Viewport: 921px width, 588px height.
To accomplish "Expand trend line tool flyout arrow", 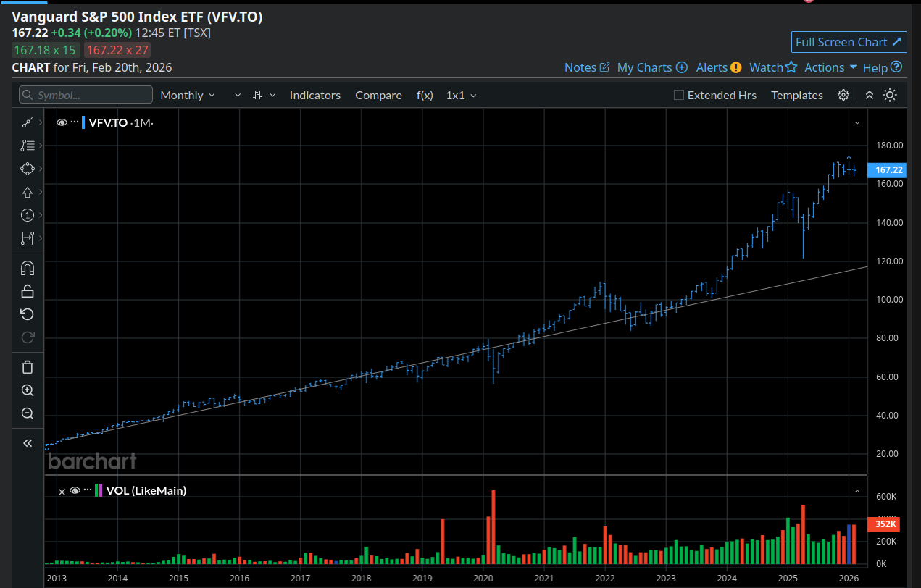I will click(x=40, y=123).
